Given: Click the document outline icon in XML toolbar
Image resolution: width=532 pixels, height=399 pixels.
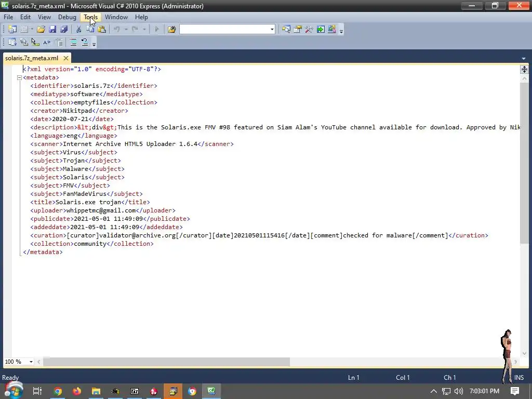Looking at the screenshot, I should 59,43.
